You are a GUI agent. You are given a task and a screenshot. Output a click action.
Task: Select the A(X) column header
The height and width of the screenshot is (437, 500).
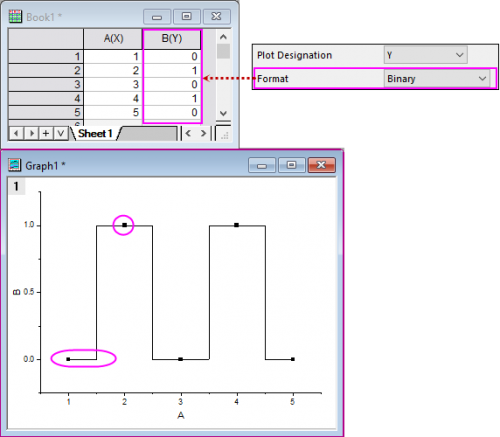click(x=113, y=39)
